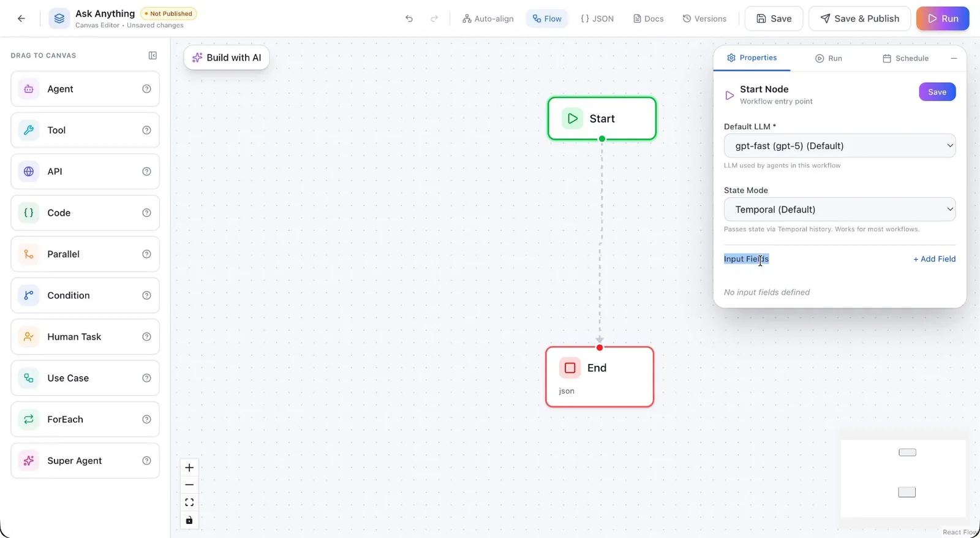980x538 pixels.
Task: Open the Default LLM dropdown
Action: pos(840,146)
